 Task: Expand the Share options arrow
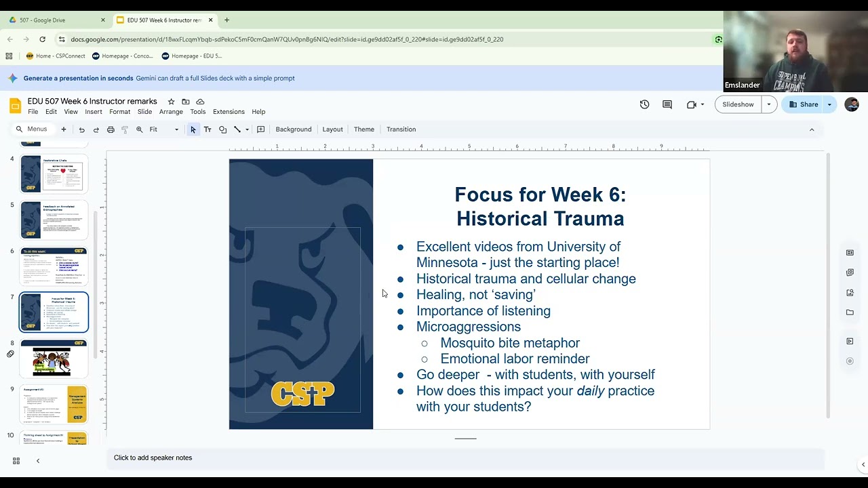[x=829, y=104]
